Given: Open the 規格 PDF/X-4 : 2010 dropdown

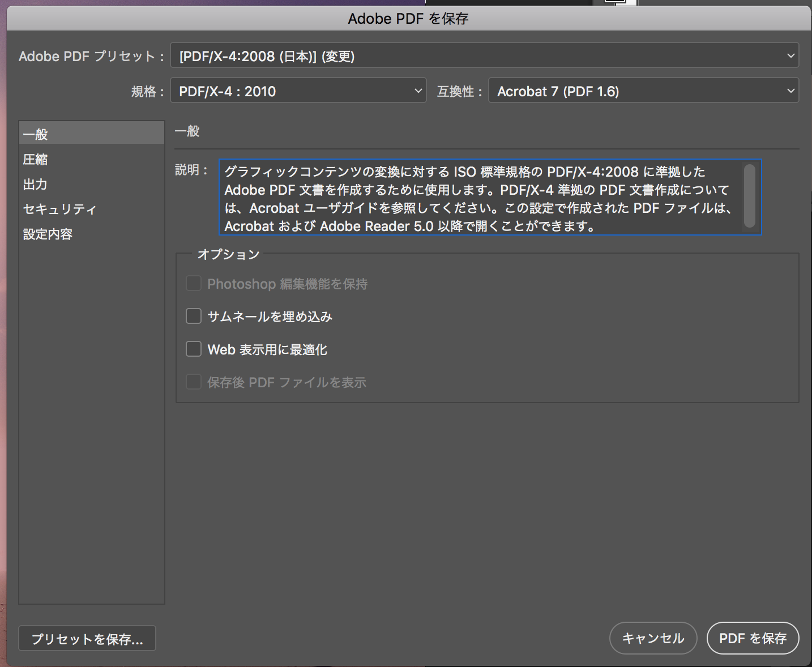Looking at the screenshot, I should [x=298, y=91].
